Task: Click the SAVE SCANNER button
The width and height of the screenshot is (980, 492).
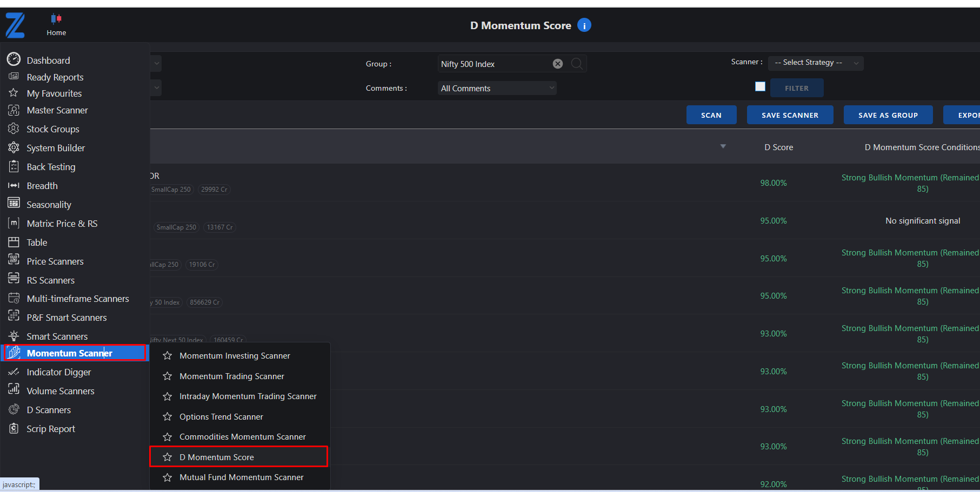Action: [x=789, y=115]
